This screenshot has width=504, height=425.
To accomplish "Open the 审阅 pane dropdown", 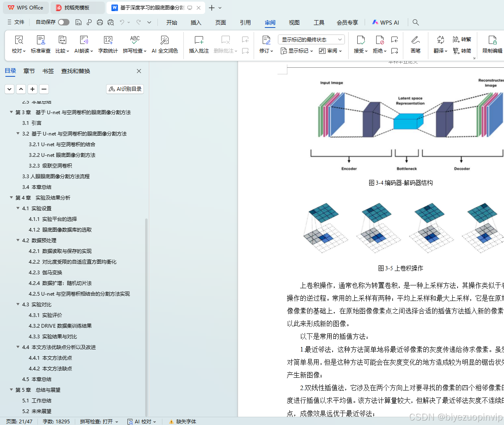I will (331, 51).
